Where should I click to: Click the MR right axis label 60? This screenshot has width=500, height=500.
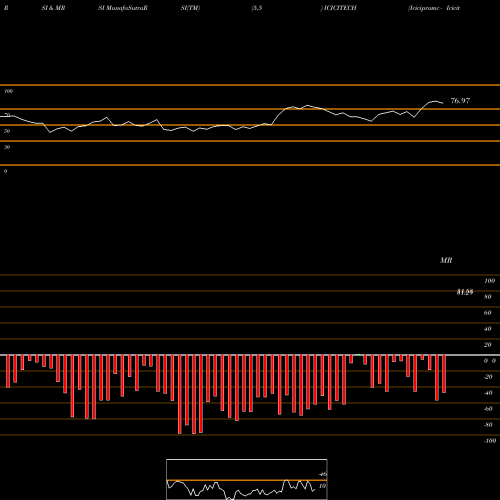(x=488, y=313)
